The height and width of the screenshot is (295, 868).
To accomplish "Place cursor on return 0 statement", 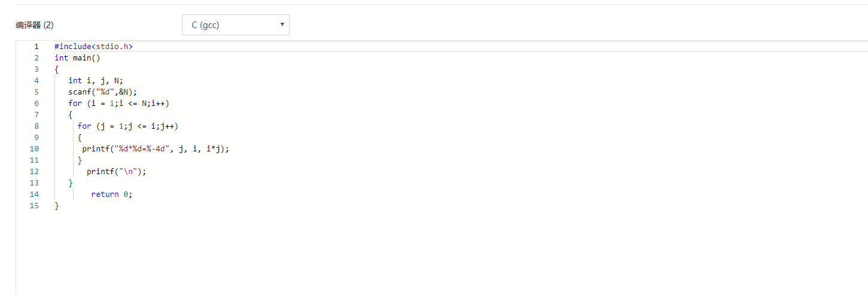I will 111,194.
